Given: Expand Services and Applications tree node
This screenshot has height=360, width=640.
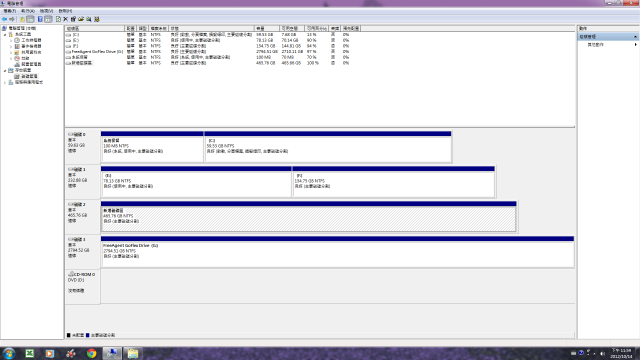Looking at the screenshot, I should point(5,82).
